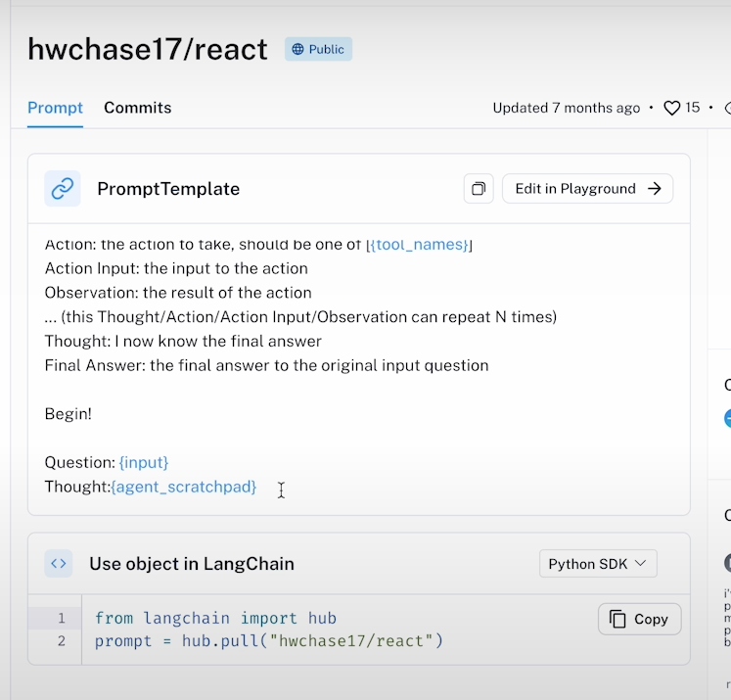731x700 pixels.
Task: Click the line mentioning repeat N times
Action: coord(300,317)
